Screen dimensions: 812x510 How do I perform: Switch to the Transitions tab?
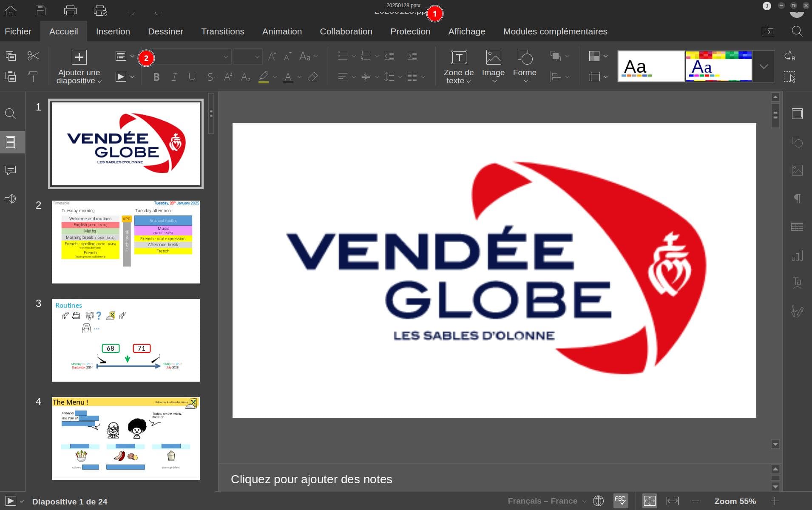coord(223,31)
